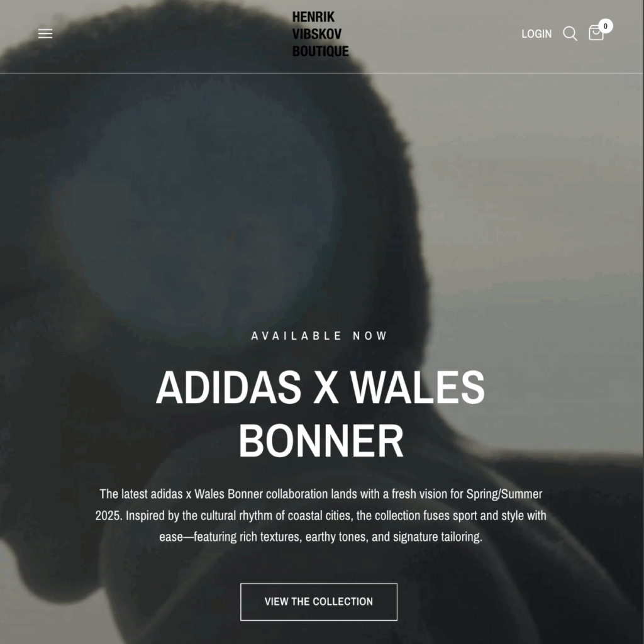Open the shopping bag cart icon
Image resolution: width=644 pixels, height=644 pixels.
pos(596,33)
